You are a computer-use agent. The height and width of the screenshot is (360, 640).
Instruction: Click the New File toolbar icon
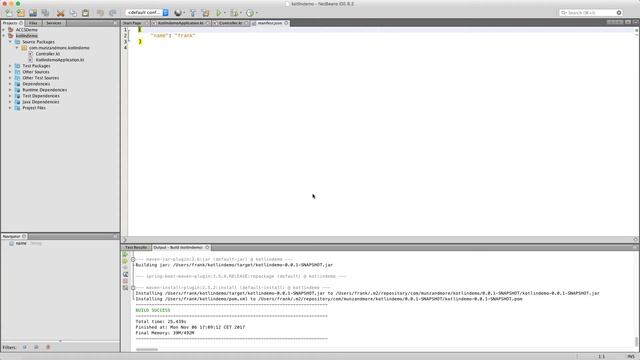click(x=8, y=13)
